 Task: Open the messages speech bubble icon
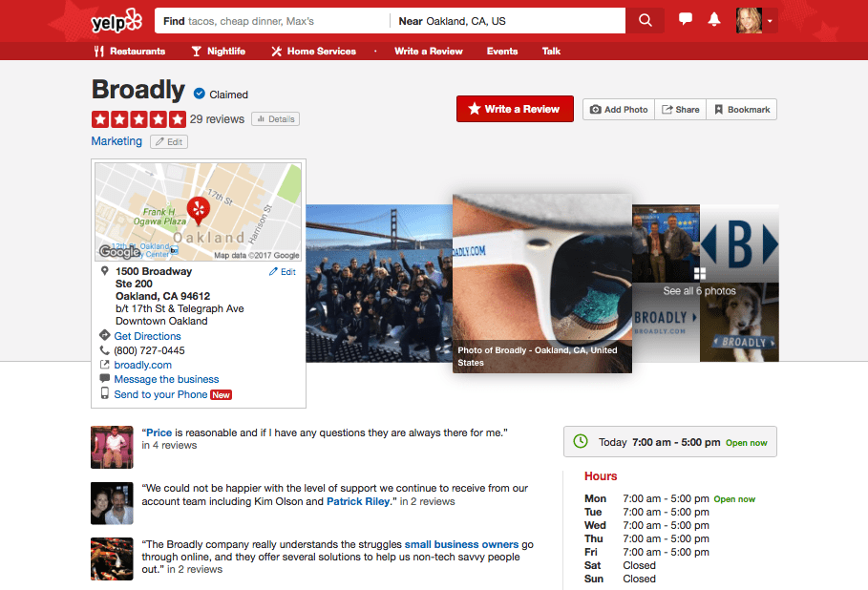[x=685, y=20]
